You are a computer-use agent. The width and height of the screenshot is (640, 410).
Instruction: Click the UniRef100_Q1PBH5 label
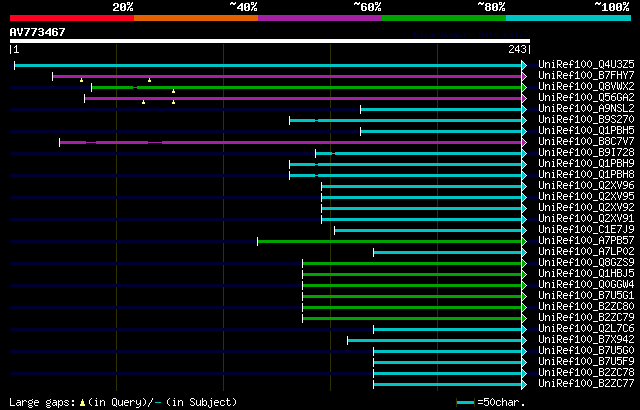click(586, 131)
